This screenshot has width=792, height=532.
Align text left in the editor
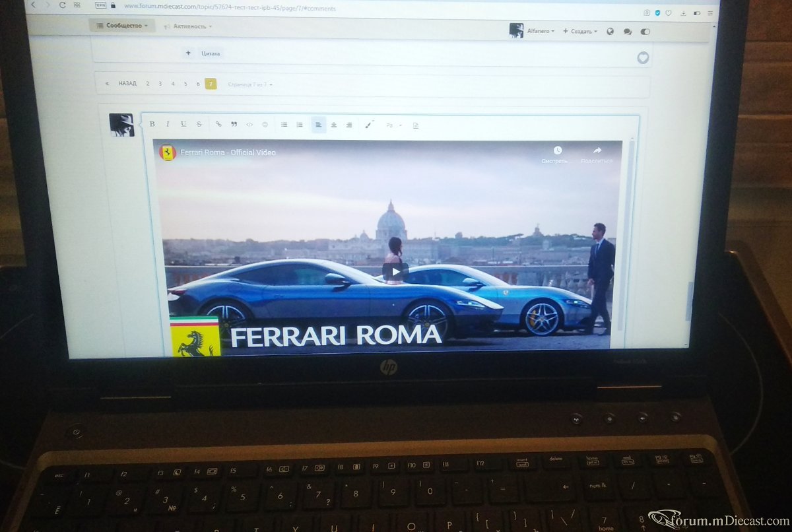click(x=319, y=125)
